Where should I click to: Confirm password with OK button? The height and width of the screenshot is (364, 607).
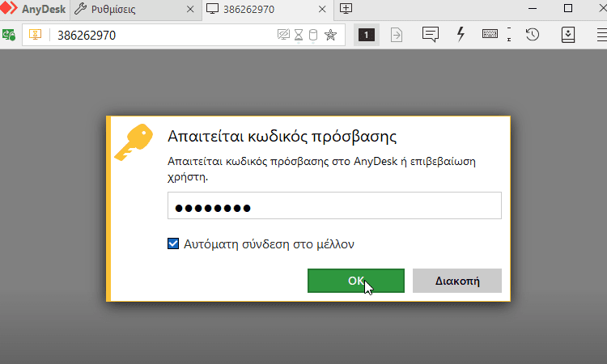pos(356,281)
